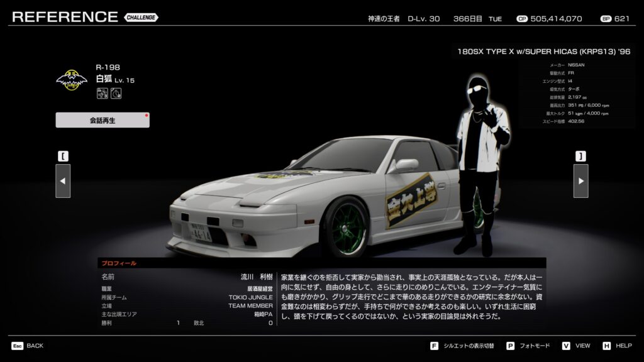Click the P key icon for フォトモード
Viewport: 644px width, 362px height.
[510, 346]
